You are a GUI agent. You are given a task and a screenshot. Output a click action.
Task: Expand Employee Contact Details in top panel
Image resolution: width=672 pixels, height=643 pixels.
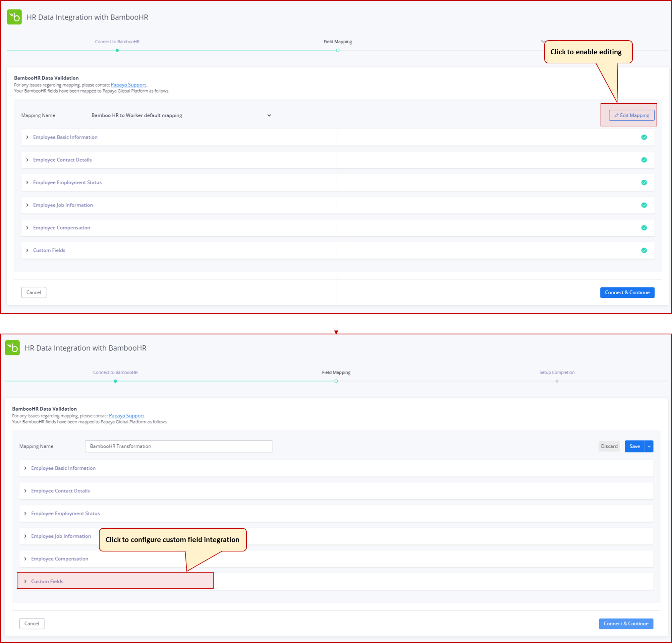coord(27,160)
